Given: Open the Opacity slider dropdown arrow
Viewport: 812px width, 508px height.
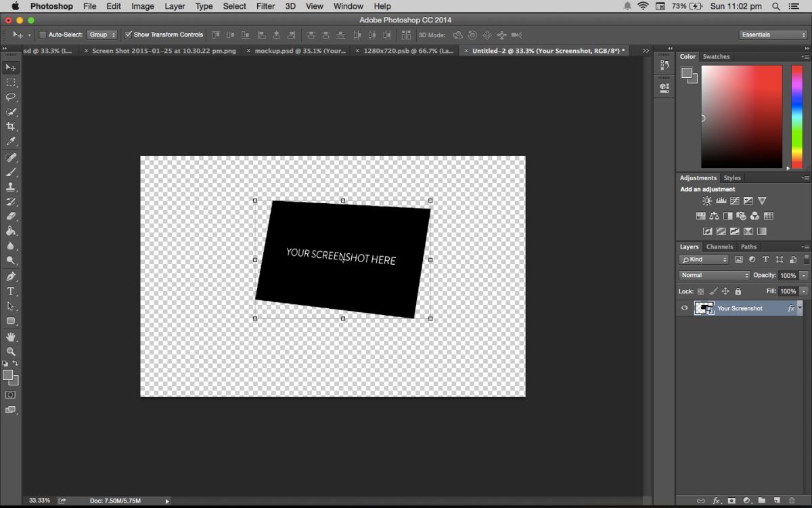Looking at the screenshot, I should (x=804, y=275).
